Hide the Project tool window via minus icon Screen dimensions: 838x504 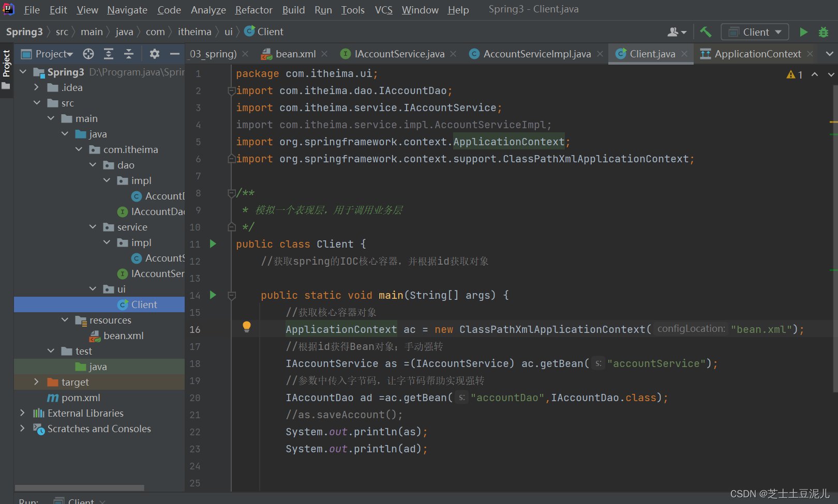pyautogui.click(x=175, y=54)
